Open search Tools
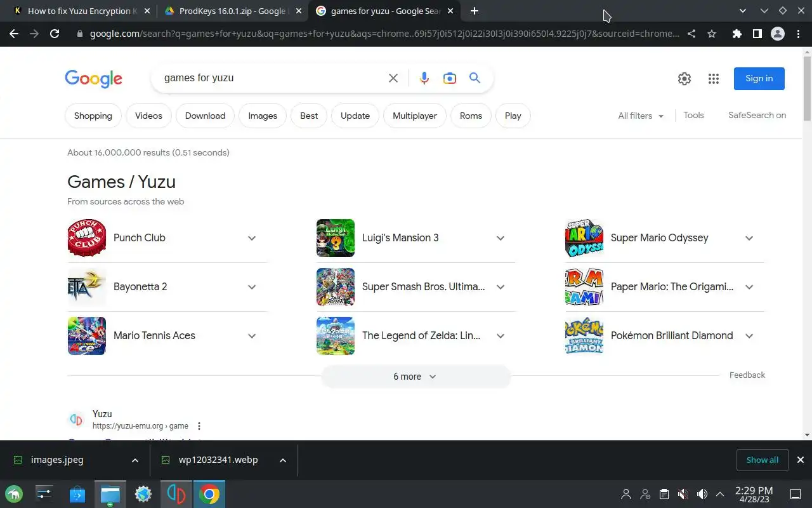The width and height of the screenshot is (812, 508). click(693, 116)
